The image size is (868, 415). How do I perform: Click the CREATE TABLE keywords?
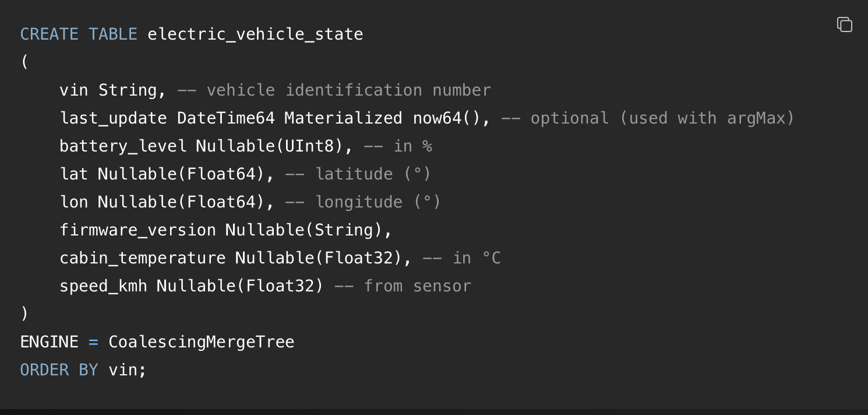pyautogui.click(x=79, y=34)
